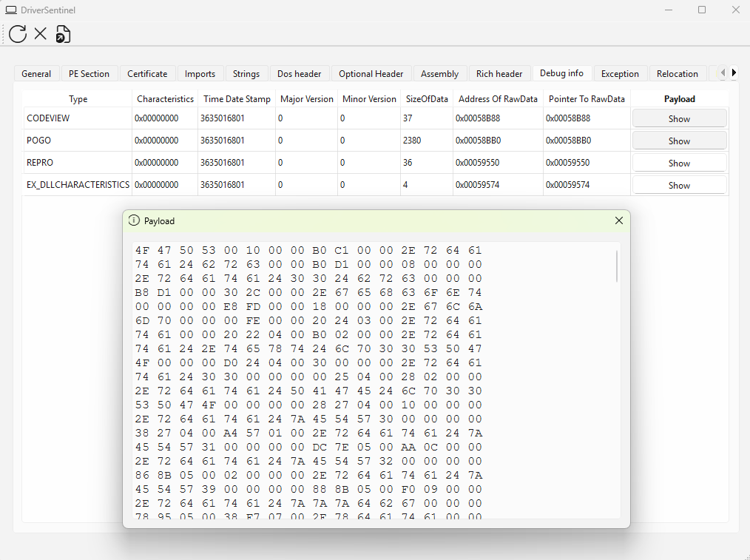Go to the Strings tab
Viewport: 750px width, 560px height.
tap(246, 74)
